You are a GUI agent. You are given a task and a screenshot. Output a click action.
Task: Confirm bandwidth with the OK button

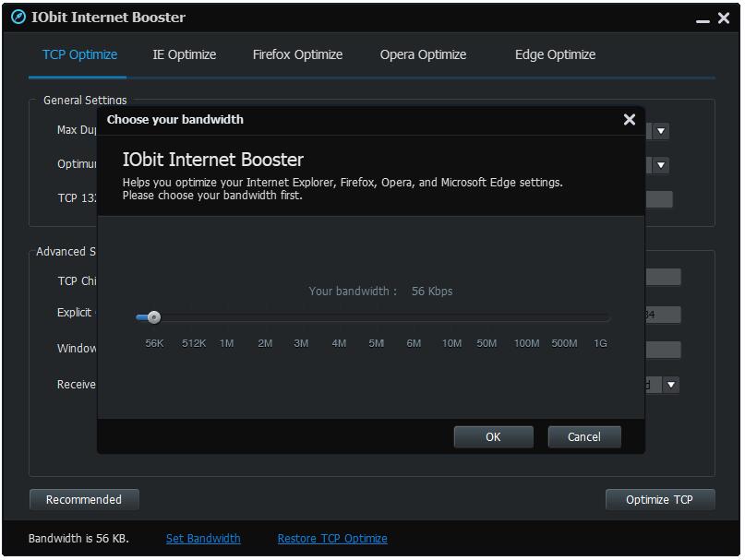(x=493, y=436)
